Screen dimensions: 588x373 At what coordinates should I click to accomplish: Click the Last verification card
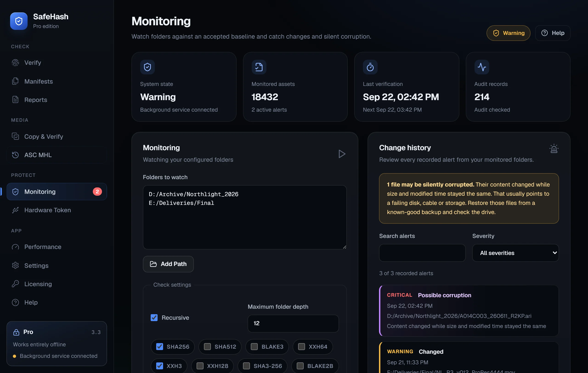pos(407,87)
